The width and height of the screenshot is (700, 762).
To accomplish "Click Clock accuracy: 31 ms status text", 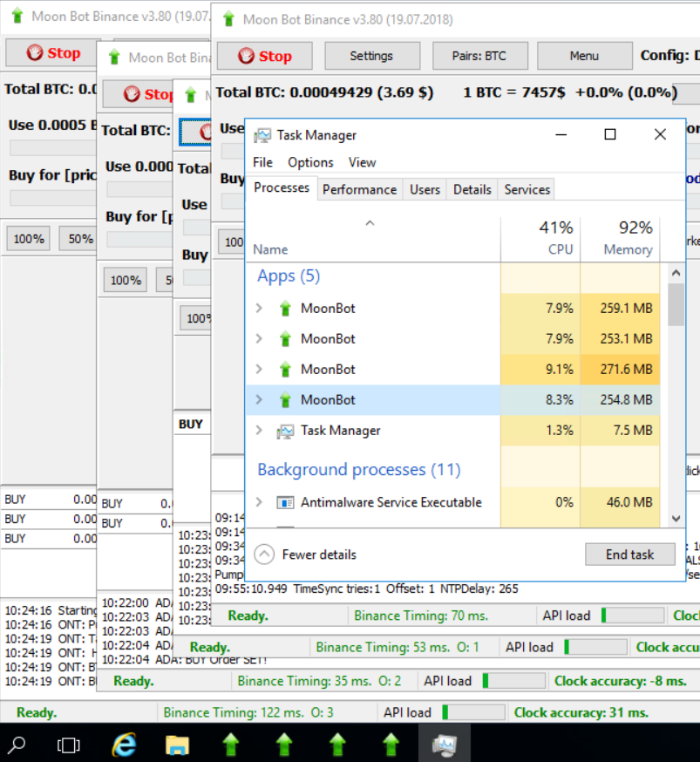I will [581, 713].
